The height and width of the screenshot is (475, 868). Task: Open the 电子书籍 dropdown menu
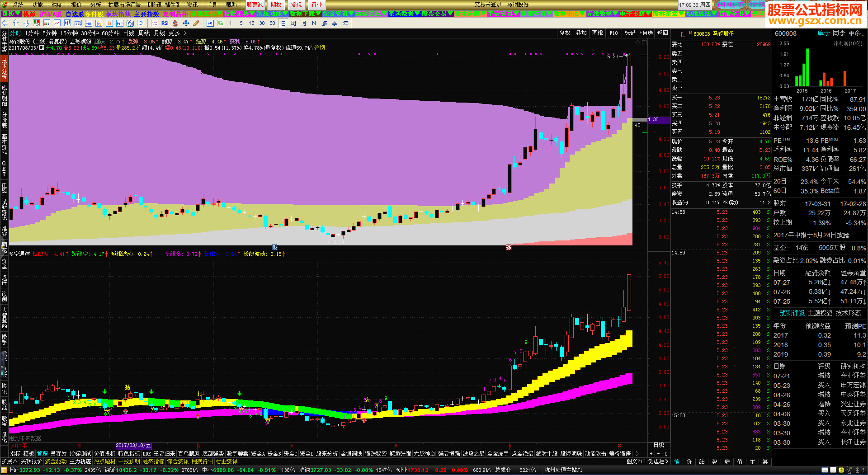(635, 14)
